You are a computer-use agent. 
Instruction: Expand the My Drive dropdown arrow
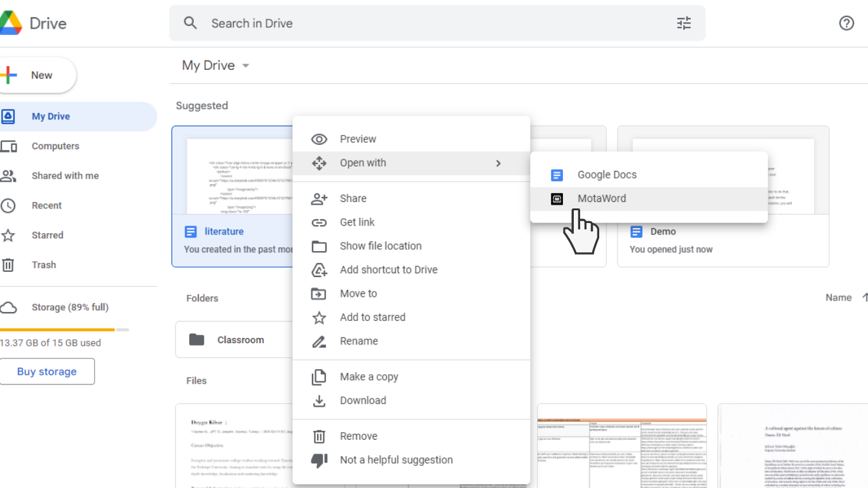246,66
